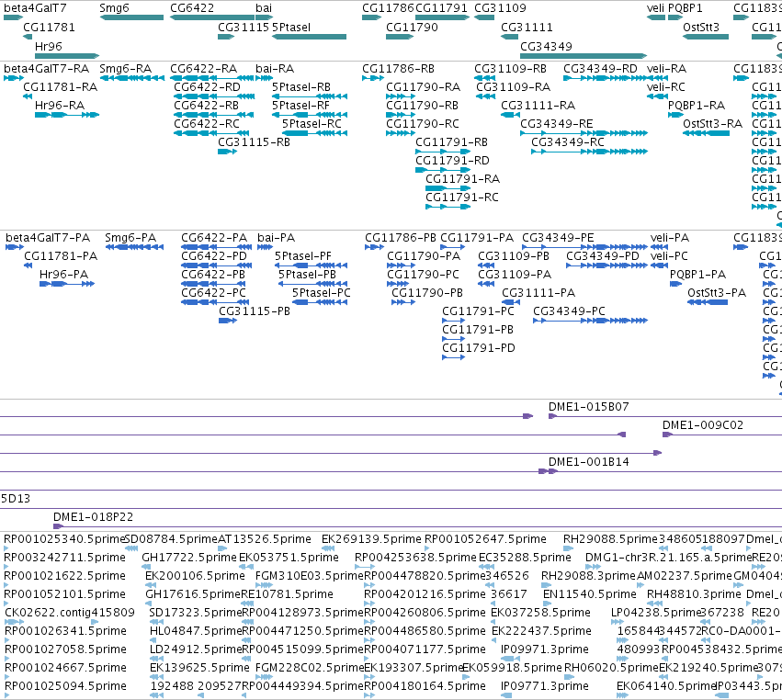Click the CG31115-RB transcript label
This screenshot has height=700, width=782.
pyautogui.click(x=254, y=142)
